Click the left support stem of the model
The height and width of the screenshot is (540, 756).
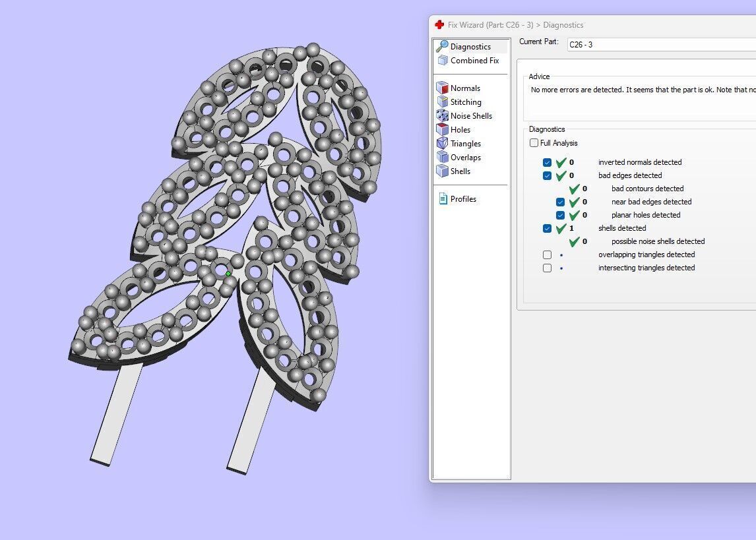[117, 414]
